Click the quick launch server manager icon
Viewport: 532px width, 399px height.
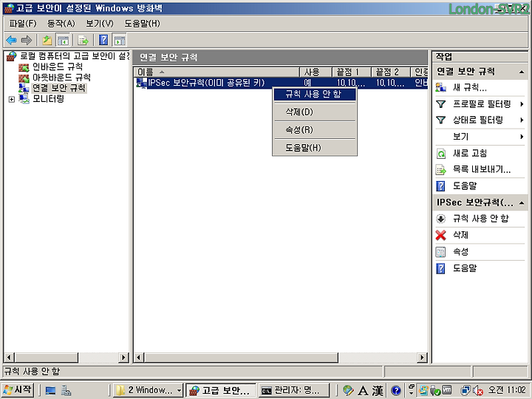click(66, 391)
